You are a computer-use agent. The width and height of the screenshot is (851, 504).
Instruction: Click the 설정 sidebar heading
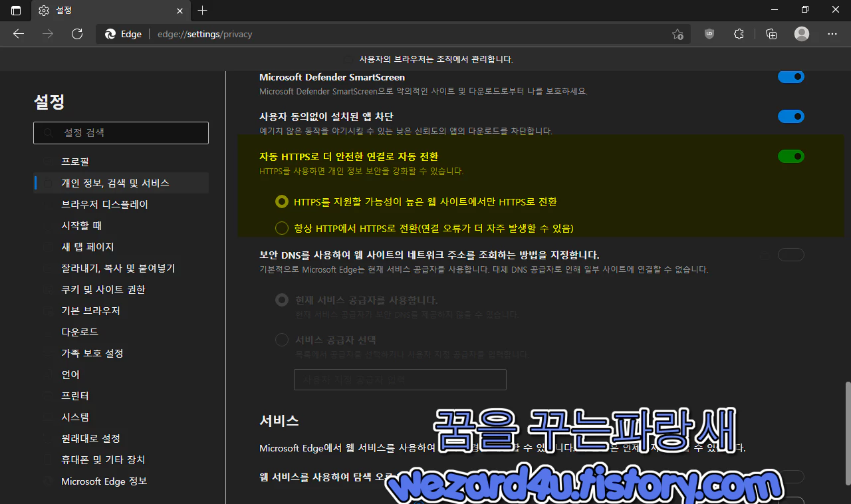coord(49,102)
